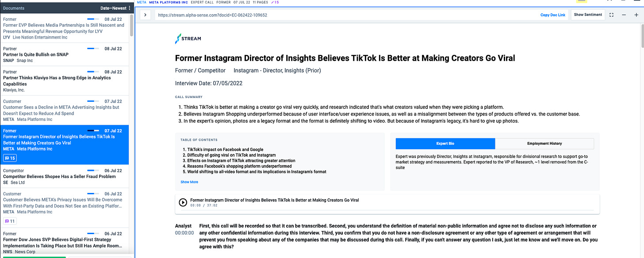This screenshot has width=644, height=258.
Task: Seek on the audio progress bar
Action: tap(392, 210)
